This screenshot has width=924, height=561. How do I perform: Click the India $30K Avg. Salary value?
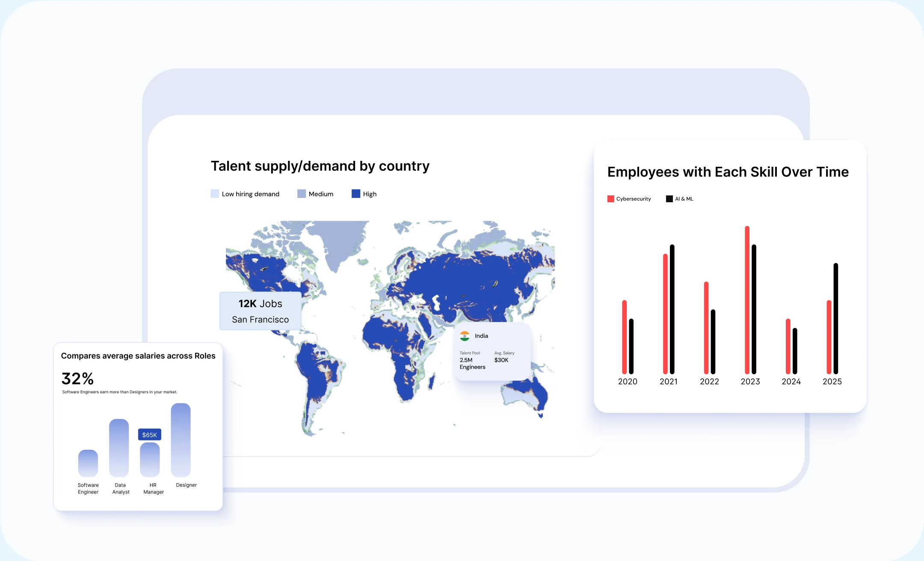[x=501, y=360]
